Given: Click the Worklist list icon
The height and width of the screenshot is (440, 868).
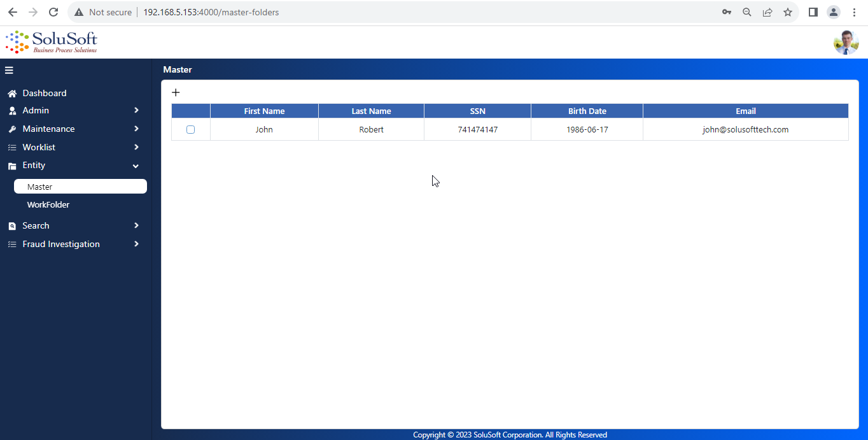Looking at the screenshot, I should pos(11,148).
